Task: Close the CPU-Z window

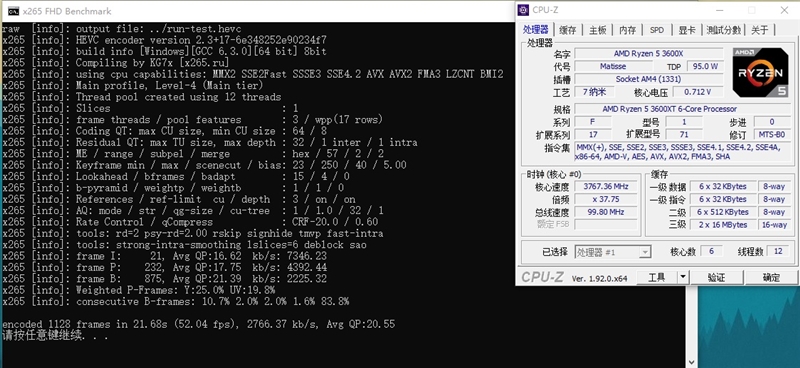Action: 784,10
